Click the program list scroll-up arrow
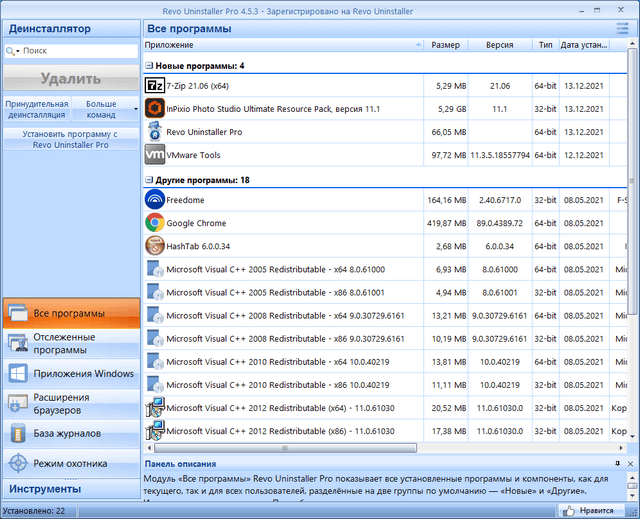Screen dimensions: 640x519 (632, 43)
